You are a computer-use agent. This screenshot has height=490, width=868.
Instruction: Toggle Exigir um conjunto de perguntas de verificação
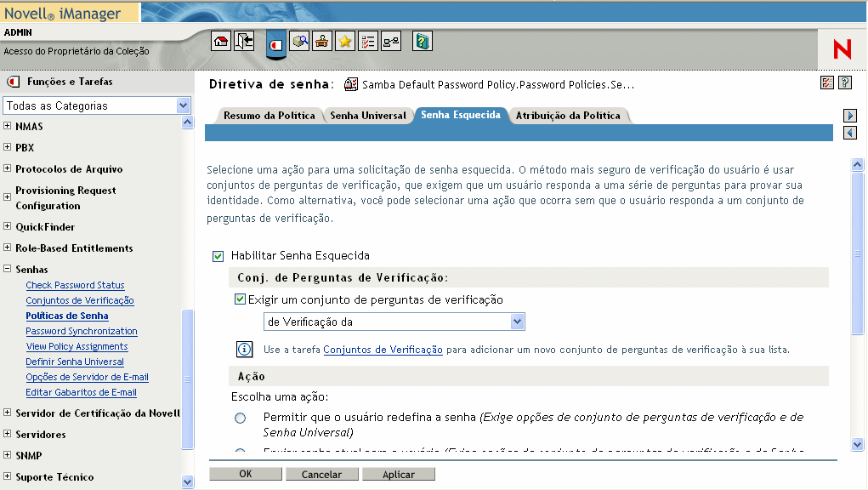(241, 299)
